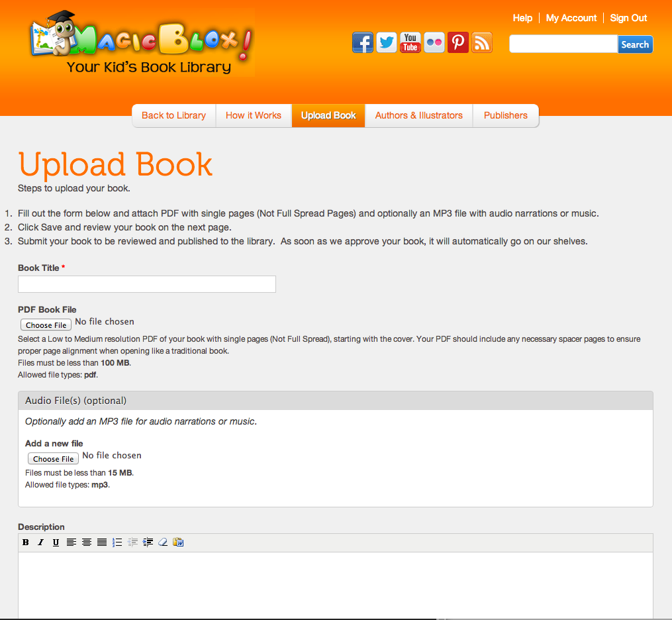
Task: Align description text to the center
Action: [86, 542]
